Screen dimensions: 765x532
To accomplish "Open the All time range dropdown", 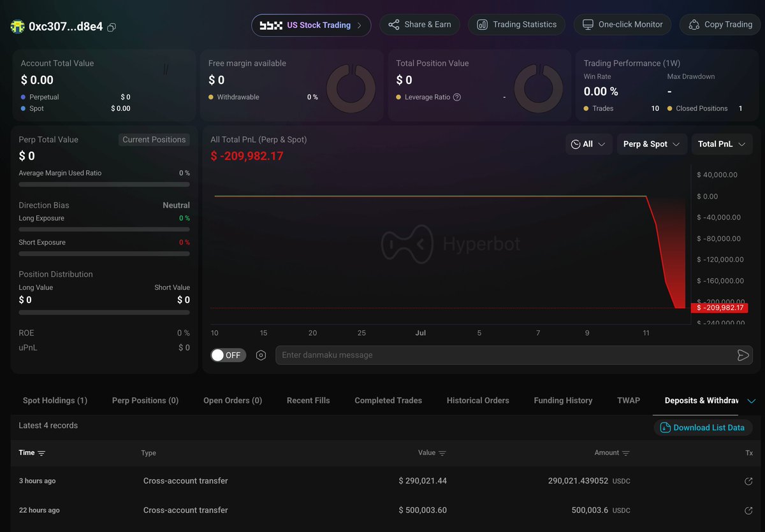I will point(589,144).
